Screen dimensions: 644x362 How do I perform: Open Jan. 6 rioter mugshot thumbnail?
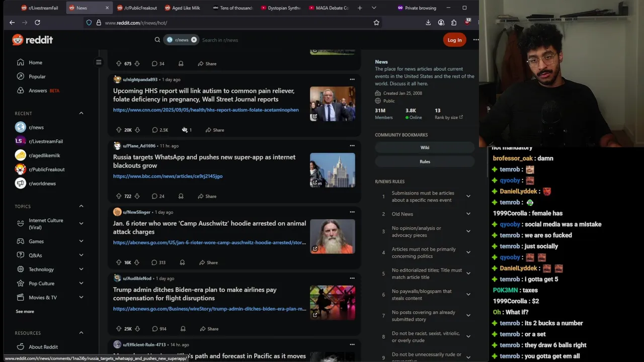point(333,236)
